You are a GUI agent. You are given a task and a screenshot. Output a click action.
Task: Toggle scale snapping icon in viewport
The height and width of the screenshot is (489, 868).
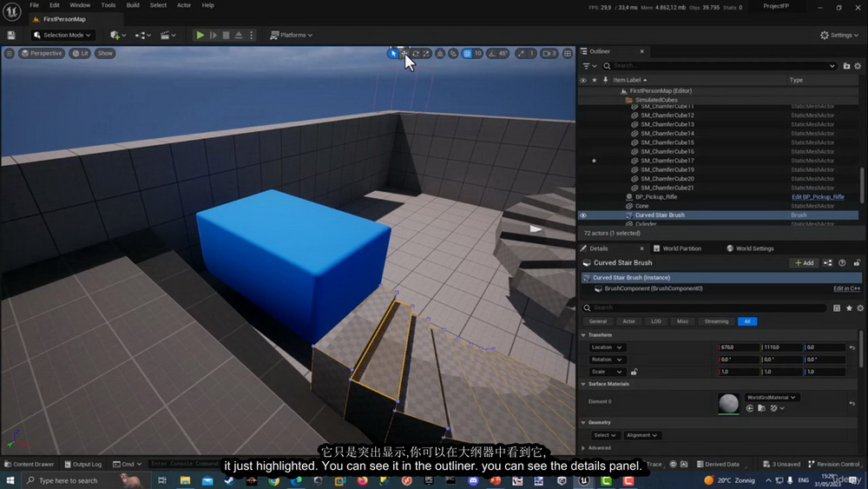point(520,54)
